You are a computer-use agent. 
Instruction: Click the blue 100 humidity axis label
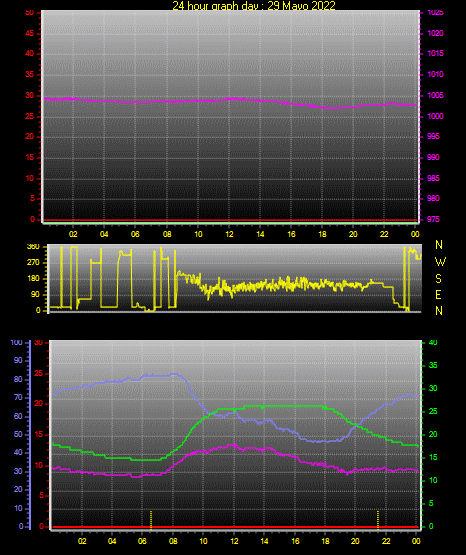coord(16,342)
